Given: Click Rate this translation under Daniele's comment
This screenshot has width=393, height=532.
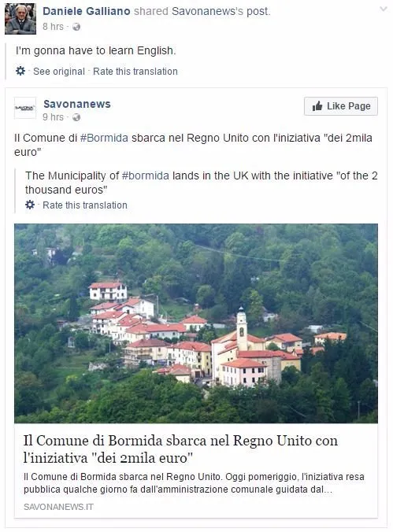Looking at the screenshot, I should [x=135, y=72].
